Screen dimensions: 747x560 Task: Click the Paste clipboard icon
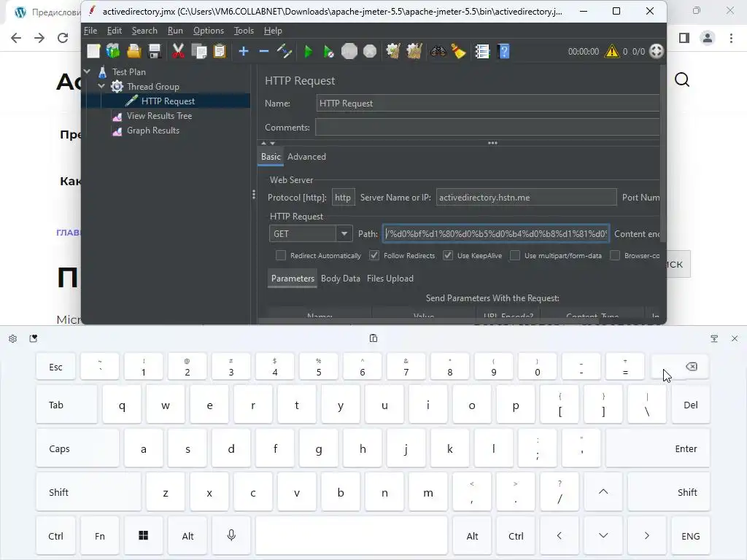(220, 51)
